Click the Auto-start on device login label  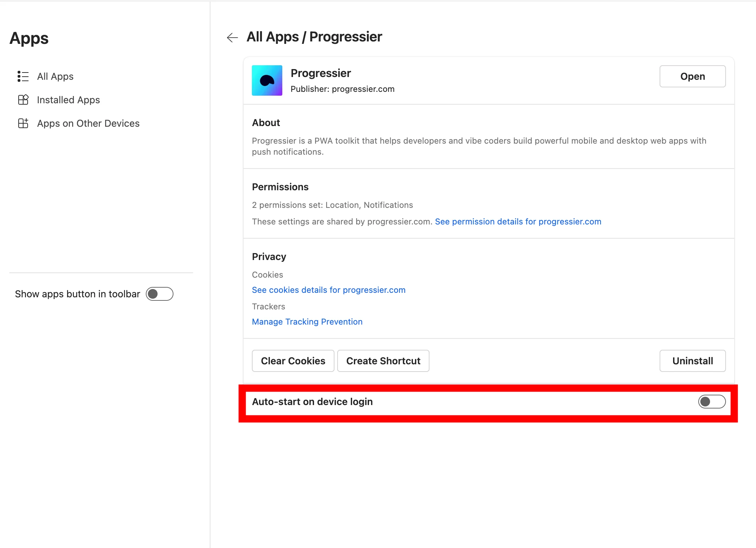(312, 402)
